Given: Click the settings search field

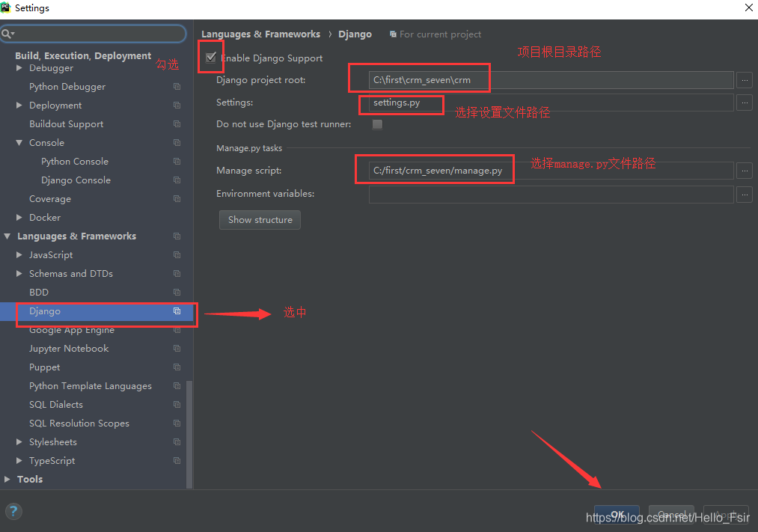Looking at the screenshot, I should coord(93,34).
